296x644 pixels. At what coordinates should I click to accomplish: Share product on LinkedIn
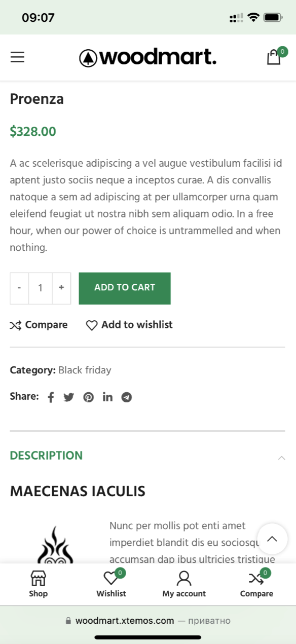click(x=107, y=397)
